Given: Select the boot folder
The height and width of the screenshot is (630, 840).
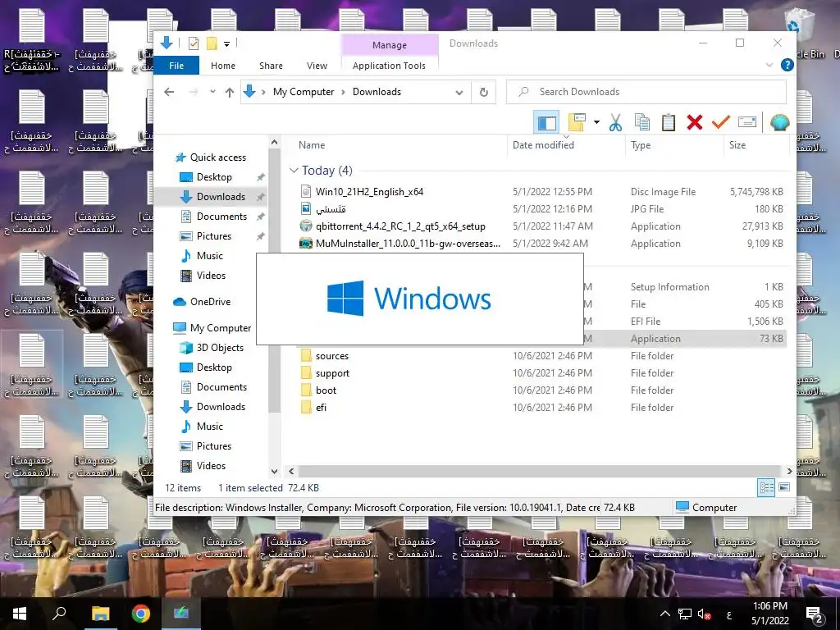Looking at the screenshot, I should coord(326,390).
